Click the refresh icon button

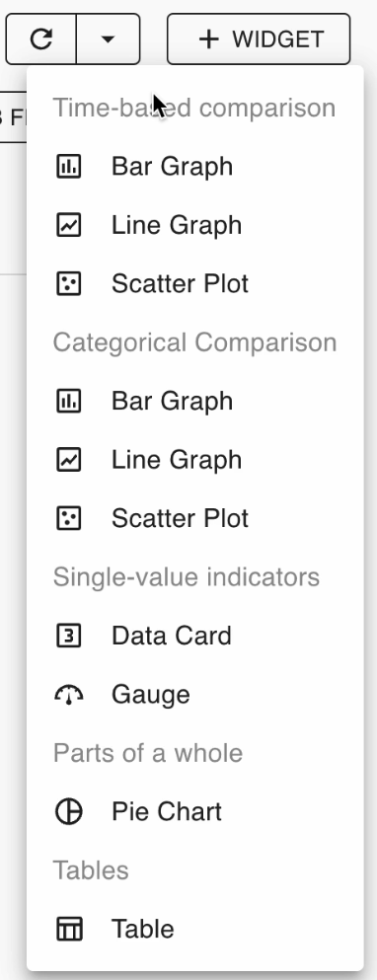point(41,39)
